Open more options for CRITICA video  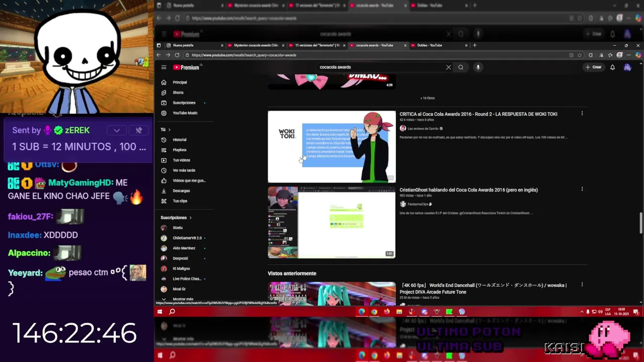(x=582, y=114)
